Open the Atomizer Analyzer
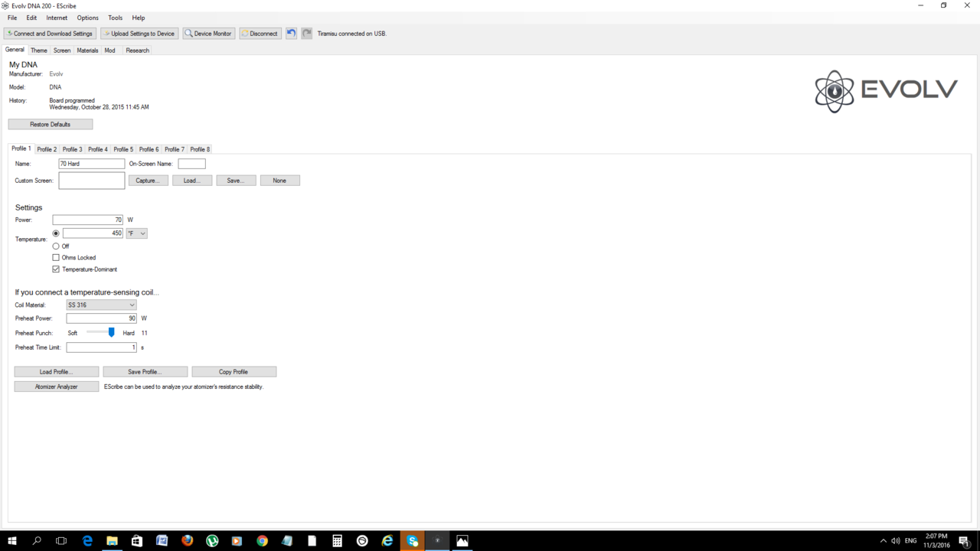The image size is (980, 551). 57,386
